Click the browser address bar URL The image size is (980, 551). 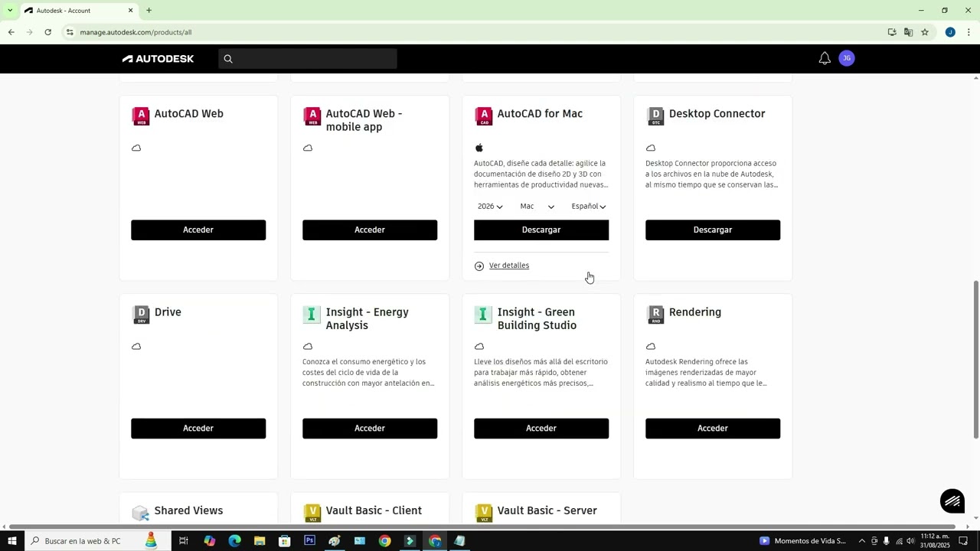(x=136, y=32)
